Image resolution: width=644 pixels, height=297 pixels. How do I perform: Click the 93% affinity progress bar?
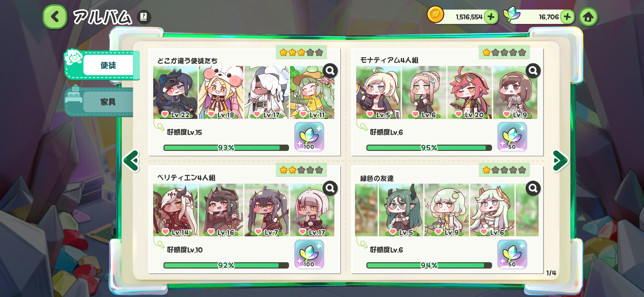coord(226,148)
